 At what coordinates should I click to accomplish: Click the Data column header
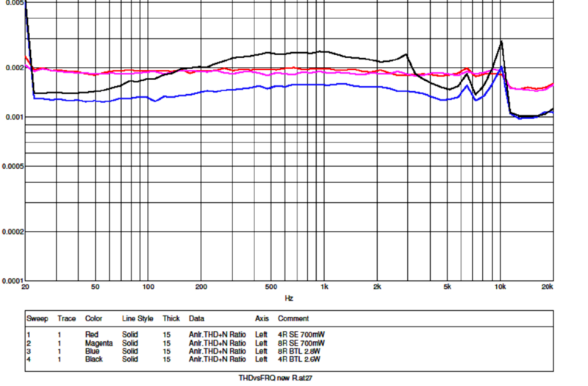pyautogui.click(x=196, y=319)
